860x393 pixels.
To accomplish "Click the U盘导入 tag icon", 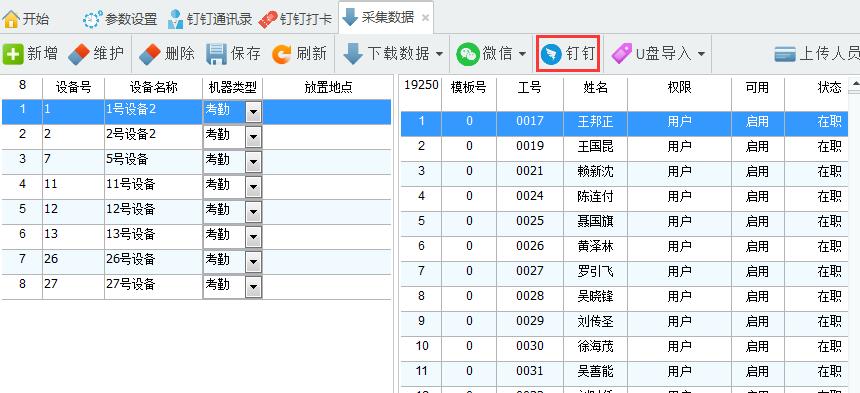I will (621, 54).
